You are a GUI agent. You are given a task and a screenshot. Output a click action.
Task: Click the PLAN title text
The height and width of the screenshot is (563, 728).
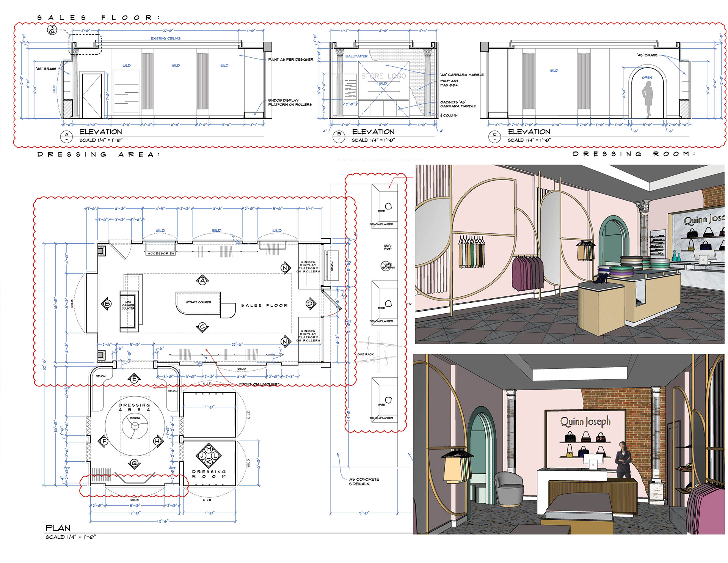[x=58, y=528]
